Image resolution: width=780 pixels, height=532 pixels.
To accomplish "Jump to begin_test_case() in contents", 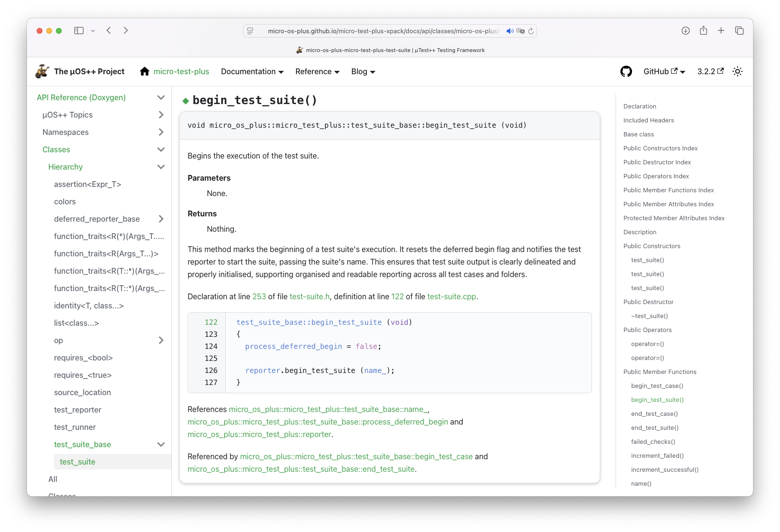I will [657, 386].
